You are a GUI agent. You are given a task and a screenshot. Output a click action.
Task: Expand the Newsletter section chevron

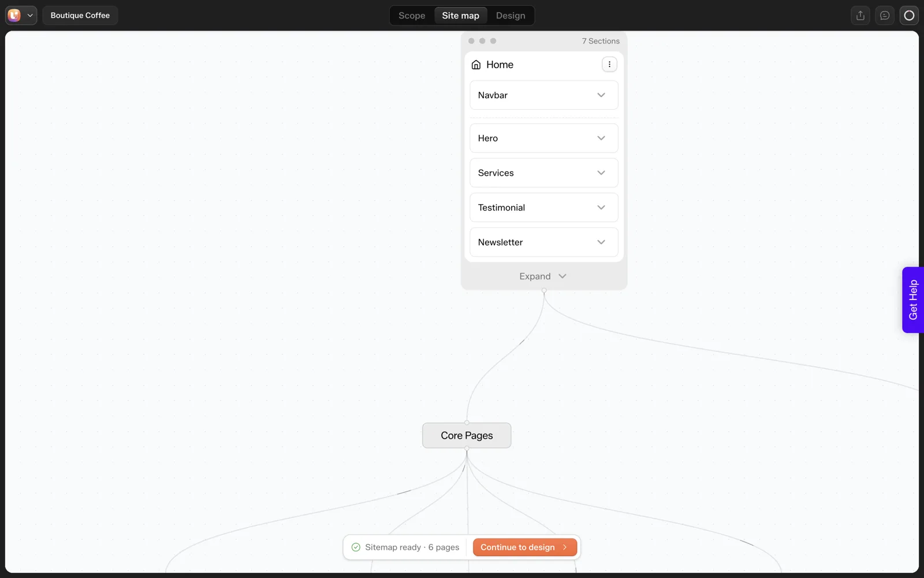click(x=601, y=242)
